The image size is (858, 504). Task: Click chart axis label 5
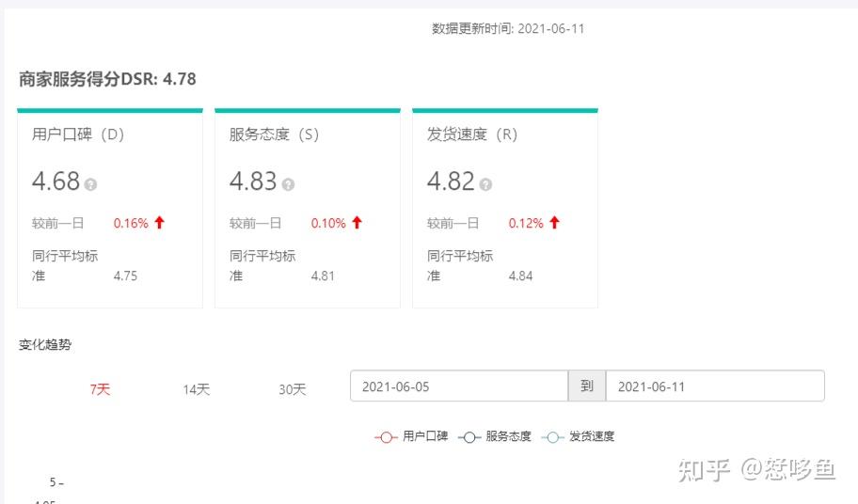point(53,482)
